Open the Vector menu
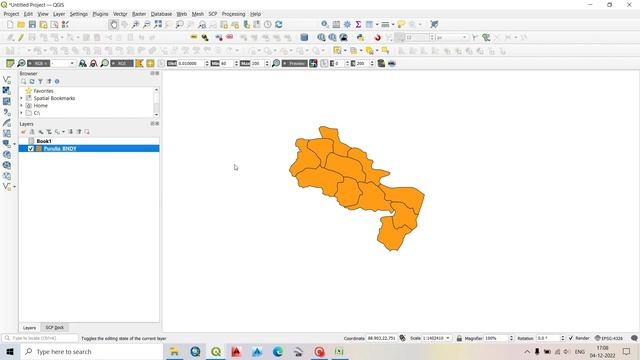Screen dimensions: 640x360 pos(120,14)
